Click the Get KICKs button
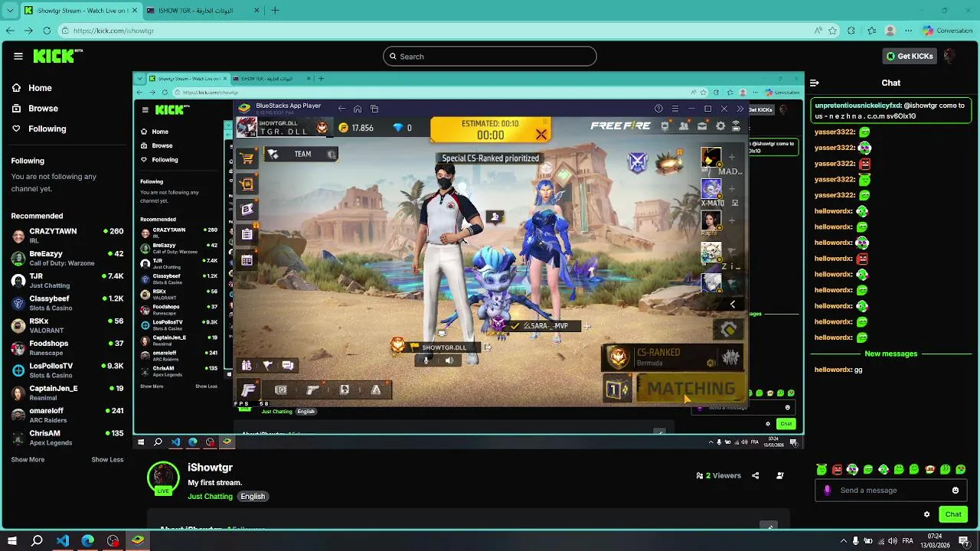This screenshot has height=551, width=980. [909, 56]
